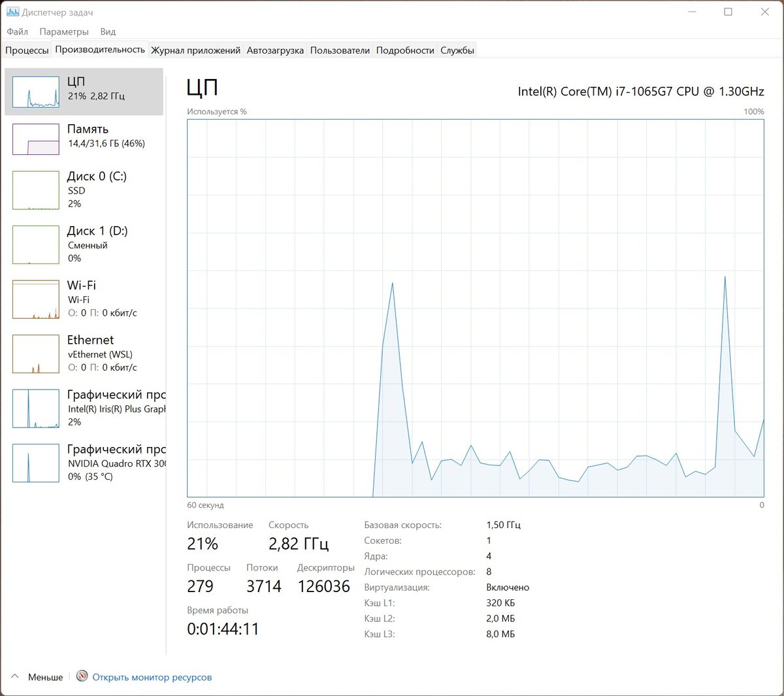784x696 pixels.
Task: Select the Ethernet mini graph thumbnail
Action: point(36,354)
